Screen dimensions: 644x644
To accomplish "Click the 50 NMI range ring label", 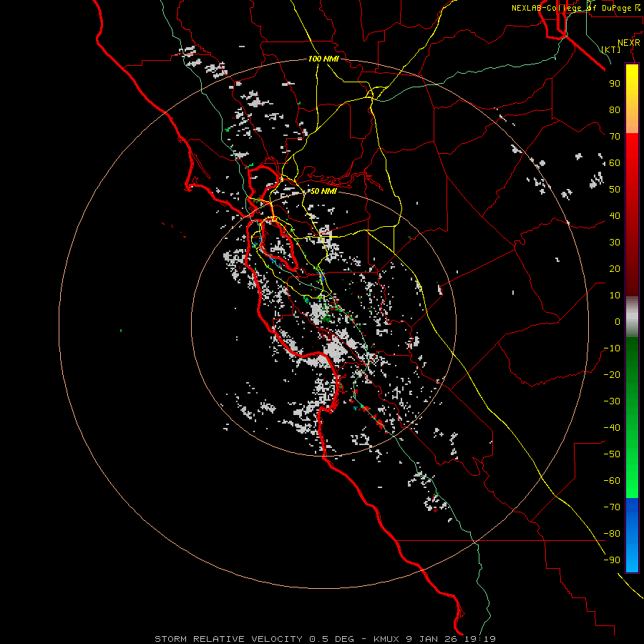I will pyautogui.click(x=323, y=191).
